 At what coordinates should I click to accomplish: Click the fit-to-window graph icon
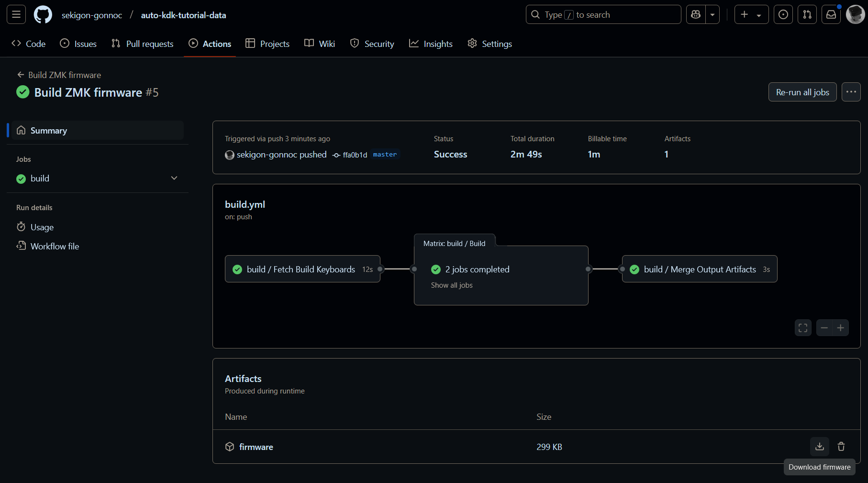pyautogui.click(x=803, y=328)
